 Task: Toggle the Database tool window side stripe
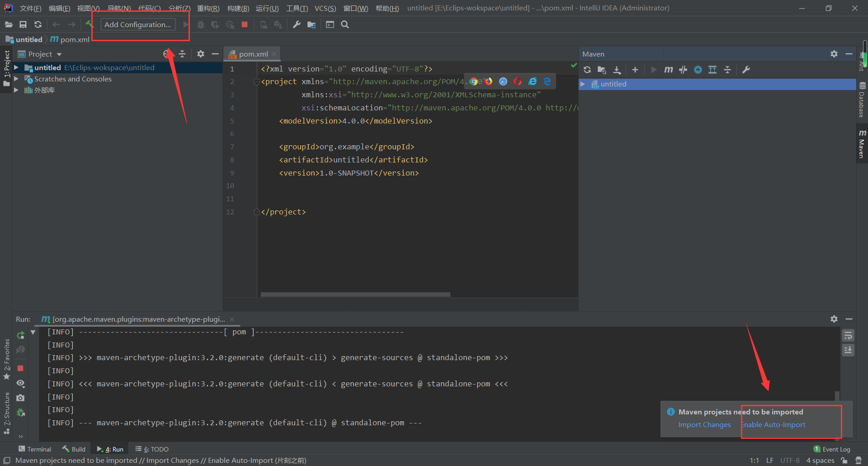(862, 100)
